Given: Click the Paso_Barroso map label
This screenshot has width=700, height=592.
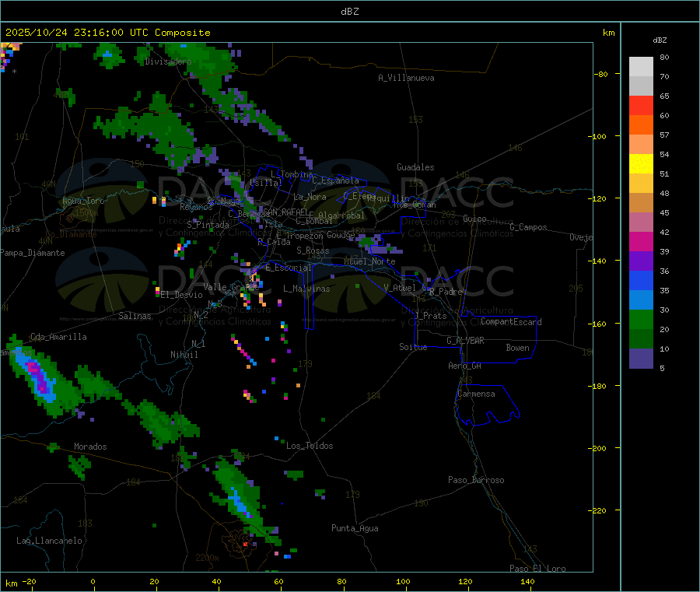Looking at the screenshot, I should 476,480.
